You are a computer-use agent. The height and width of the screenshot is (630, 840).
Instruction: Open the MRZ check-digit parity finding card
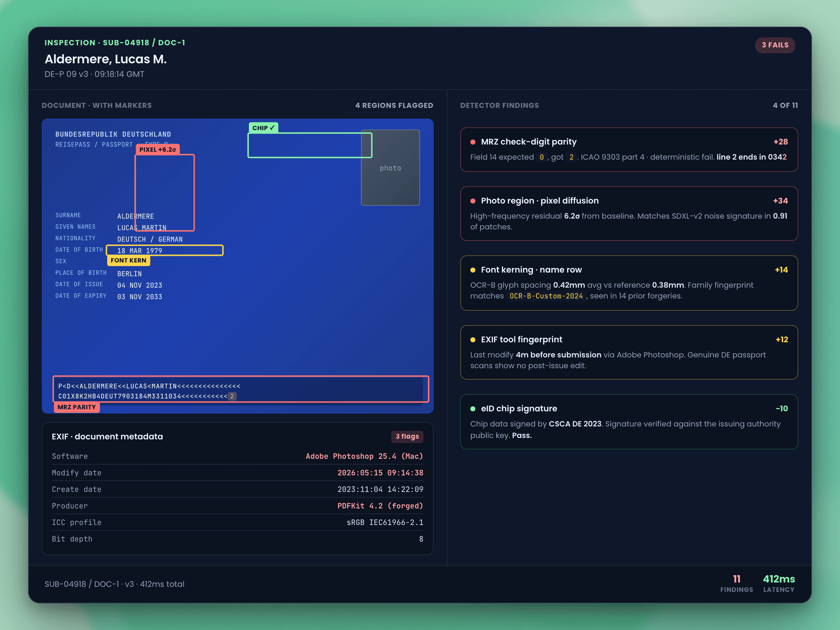pos(629,150)
